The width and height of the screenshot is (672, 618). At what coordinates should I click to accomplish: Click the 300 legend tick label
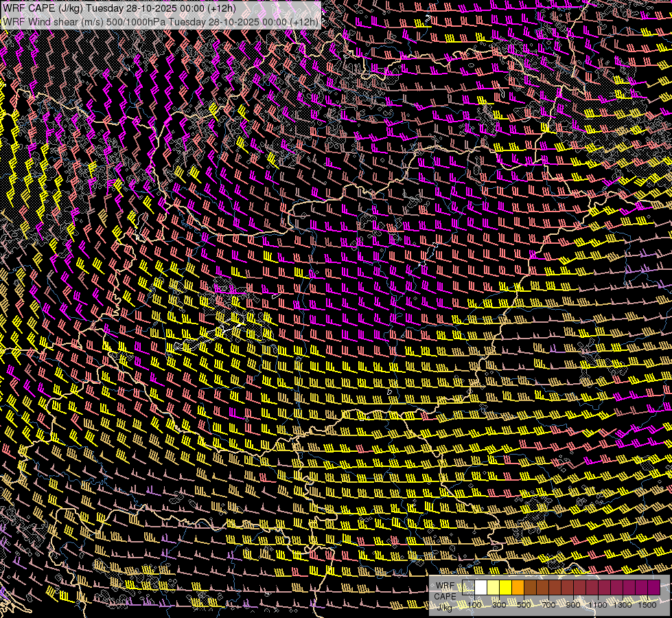(499, 605)
